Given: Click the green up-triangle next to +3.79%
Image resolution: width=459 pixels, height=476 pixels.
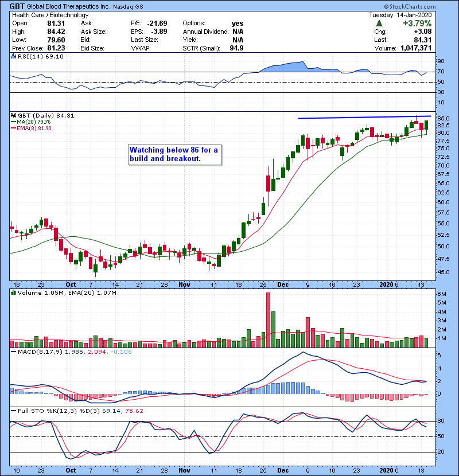Looking at the screenshot, I should (x=379, y=24).
